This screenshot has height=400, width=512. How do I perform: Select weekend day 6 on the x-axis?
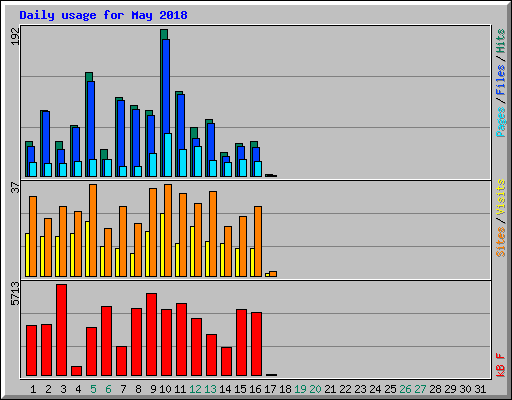pyautogui.click(x=108, y=389)
